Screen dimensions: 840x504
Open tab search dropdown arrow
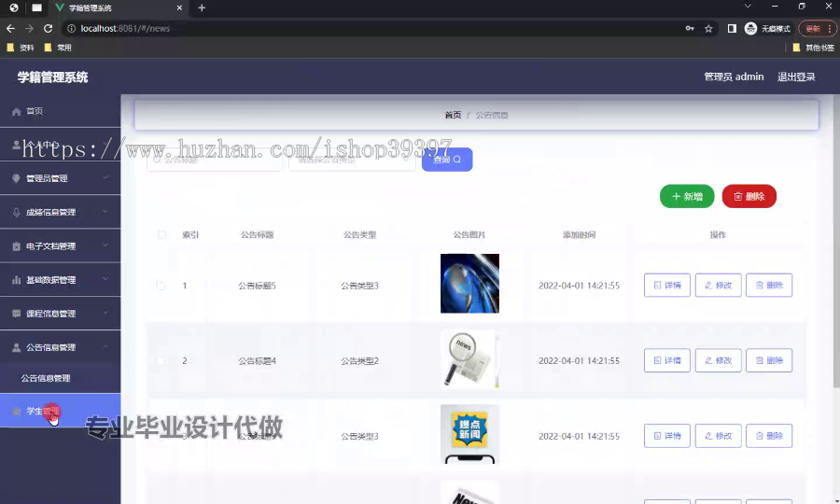(x=748, y=7)
